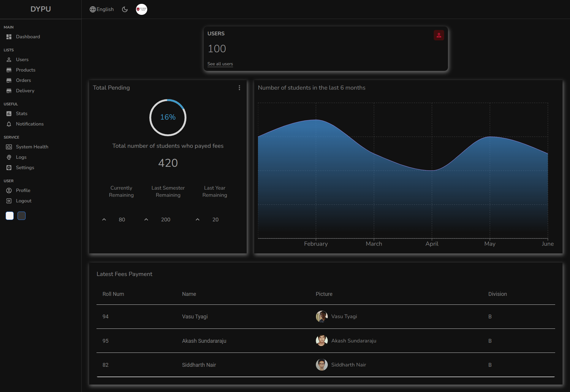Click the System Health icon
This screenshot has height=392, width=570.
[x=9, y=147]
